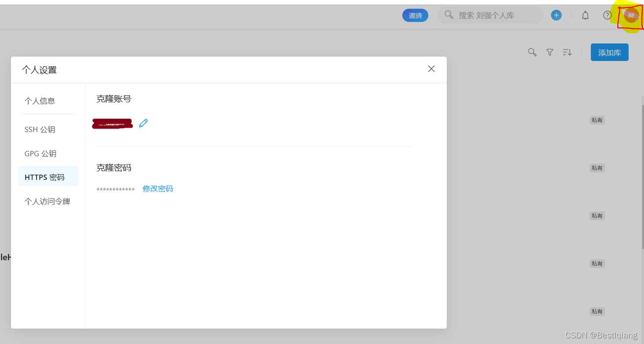Image resolution: width=644 pixels, height=344 pixels.
Task: Click the sort order icon in the toolbar
Action: click(x=567, y=52)
